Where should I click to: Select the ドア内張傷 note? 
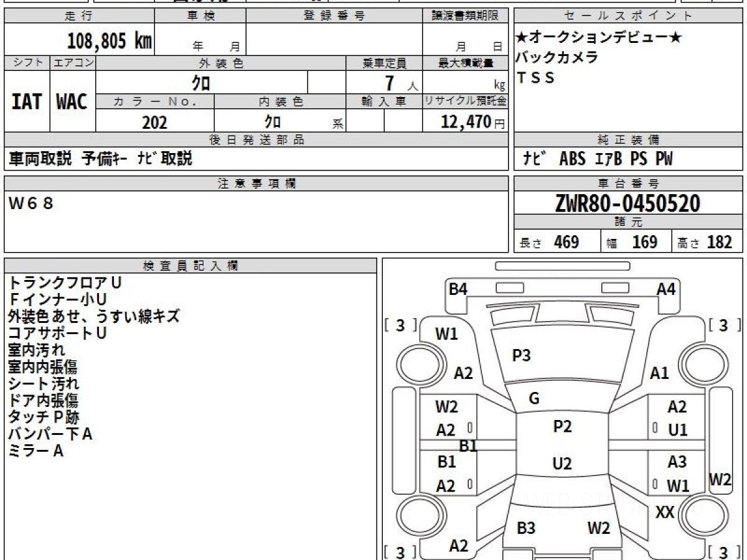click(x=43, y=400)
